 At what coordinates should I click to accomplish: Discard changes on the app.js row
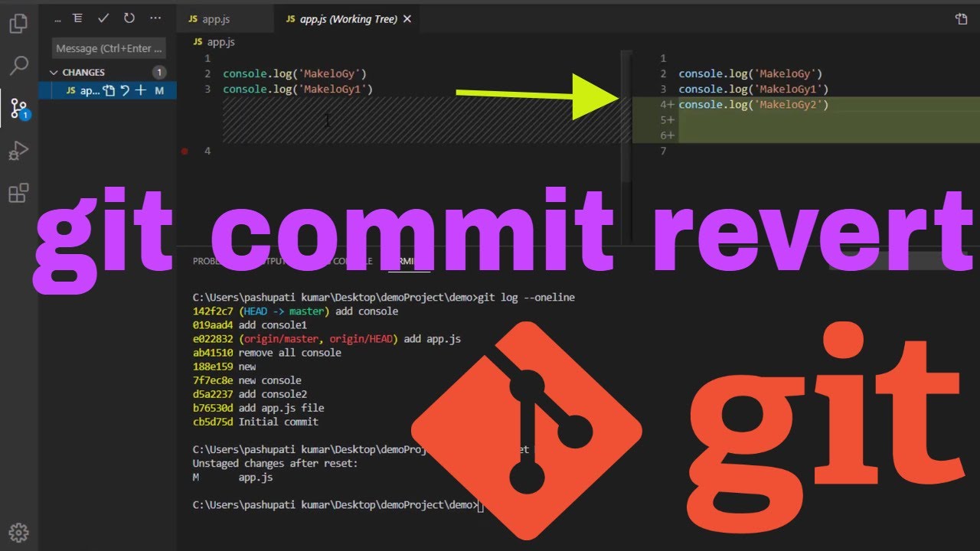[125, 90]
